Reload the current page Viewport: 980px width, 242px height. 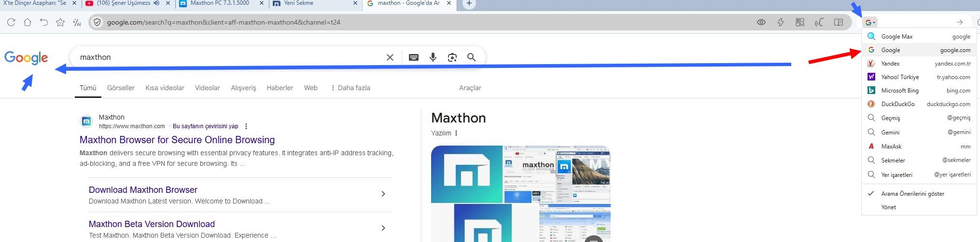[11, 22]
